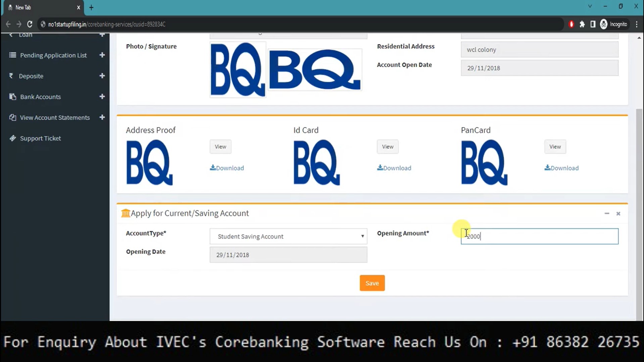The image size is (644, 362).
Task: Click the Id Card download icon
Action: (380, 167)
